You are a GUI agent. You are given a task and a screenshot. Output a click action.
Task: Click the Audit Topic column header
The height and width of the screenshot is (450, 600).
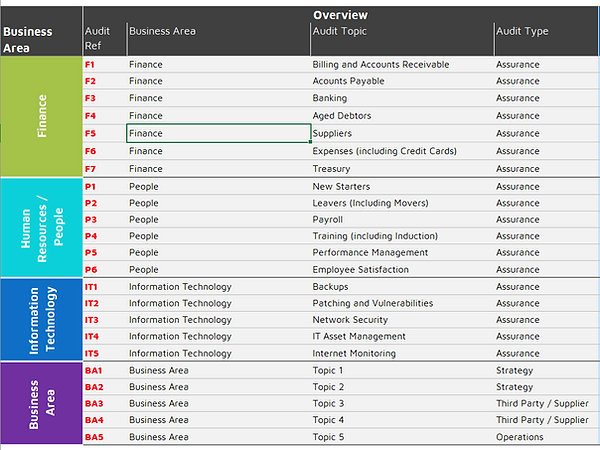pos(402,39)
